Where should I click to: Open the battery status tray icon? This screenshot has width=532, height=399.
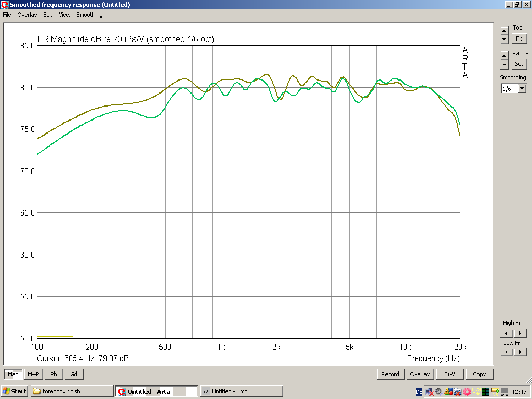tap(495, 391)
